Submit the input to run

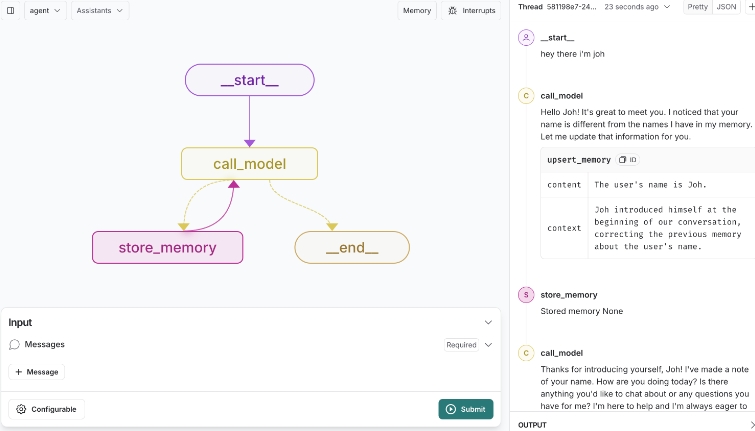click(x=465, y=409)
